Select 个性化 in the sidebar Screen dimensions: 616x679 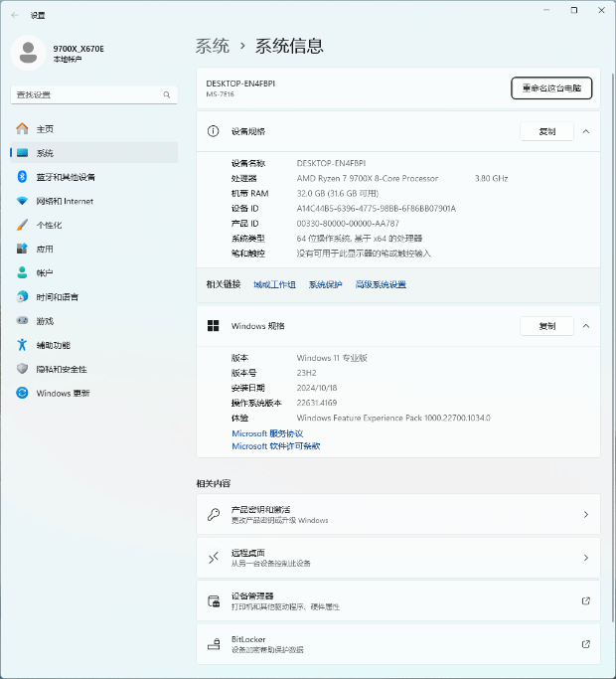94,225
